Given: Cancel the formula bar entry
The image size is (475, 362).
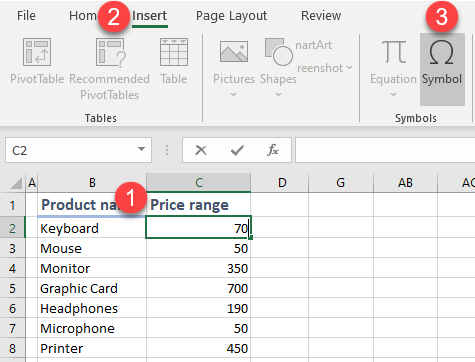Looking at the screenshot, I should [x=201, y=150].
